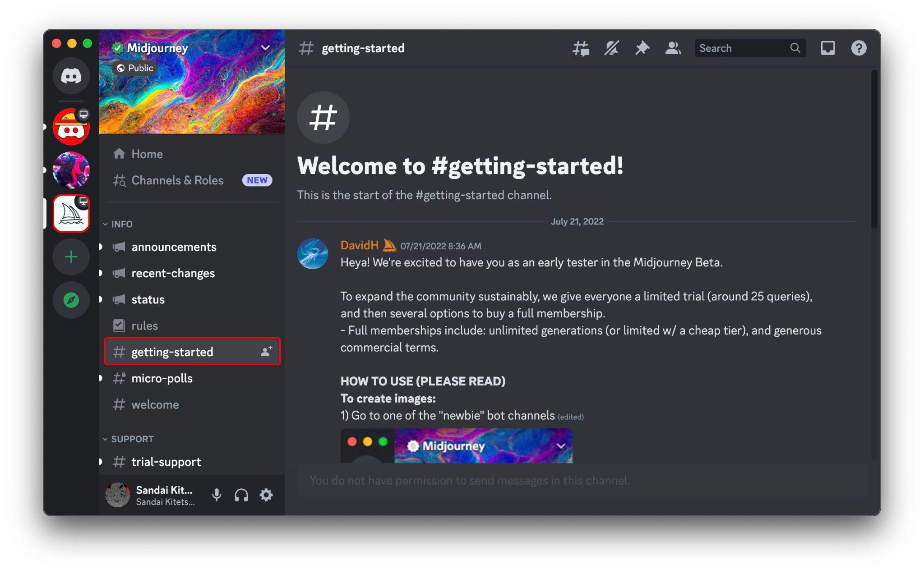Open Discord direct messages home
The image size is (924, 573).
[x=71, y=76]
